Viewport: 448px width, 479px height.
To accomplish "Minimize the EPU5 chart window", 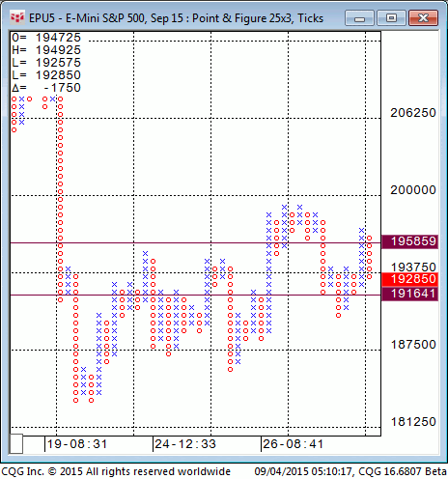I will 359,18.
